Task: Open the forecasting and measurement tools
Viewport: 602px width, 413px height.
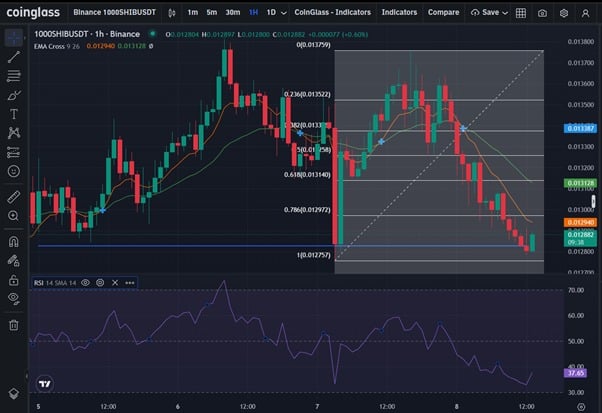Action: click(x=14, y=152)
